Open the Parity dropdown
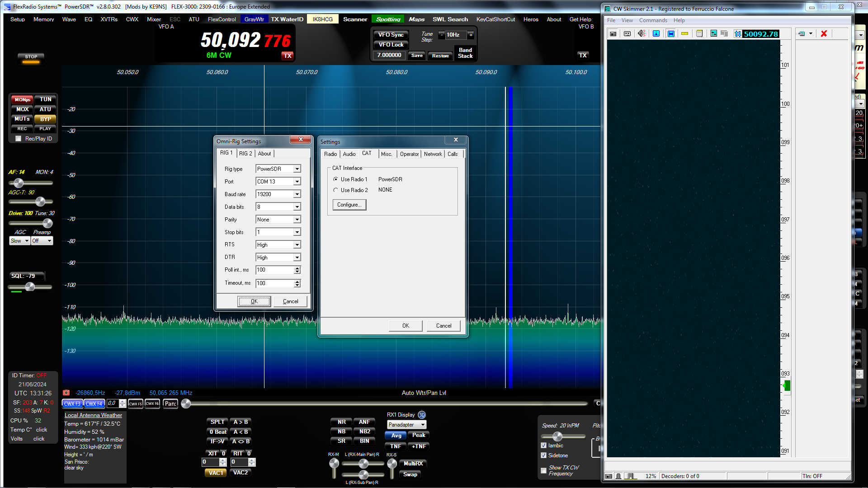868x488 pixels. 297,220
